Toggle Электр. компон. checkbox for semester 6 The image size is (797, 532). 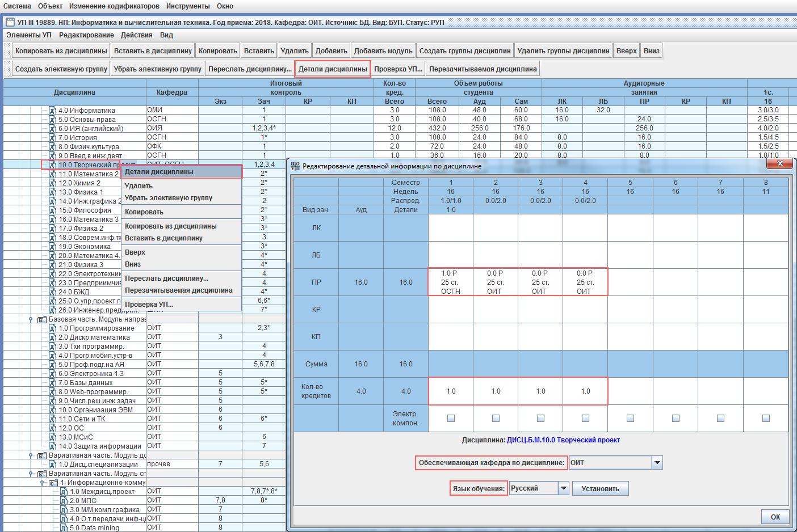(x=676, y=419)
